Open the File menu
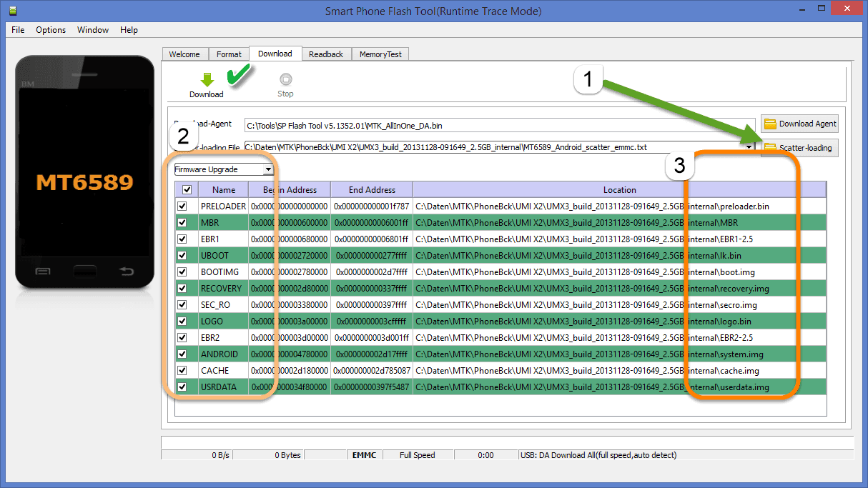 pos(18,30)
